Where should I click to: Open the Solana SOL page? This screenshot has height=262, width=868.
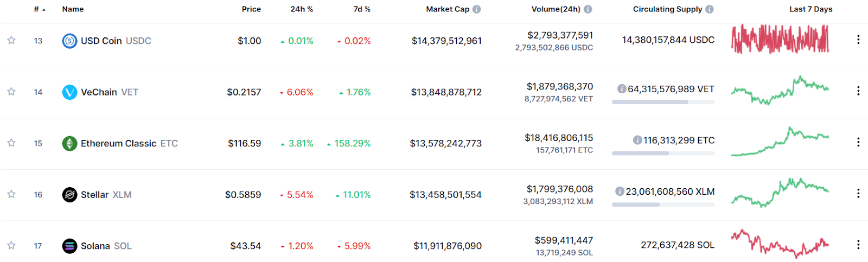pyautogui.click(x=106, y=246)
